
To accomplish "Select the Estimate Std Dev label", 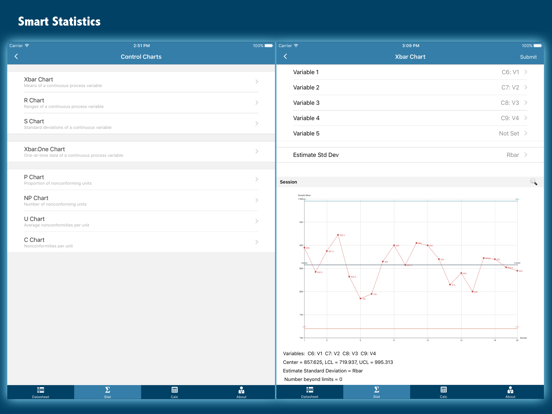I will [x=316, y=155].
